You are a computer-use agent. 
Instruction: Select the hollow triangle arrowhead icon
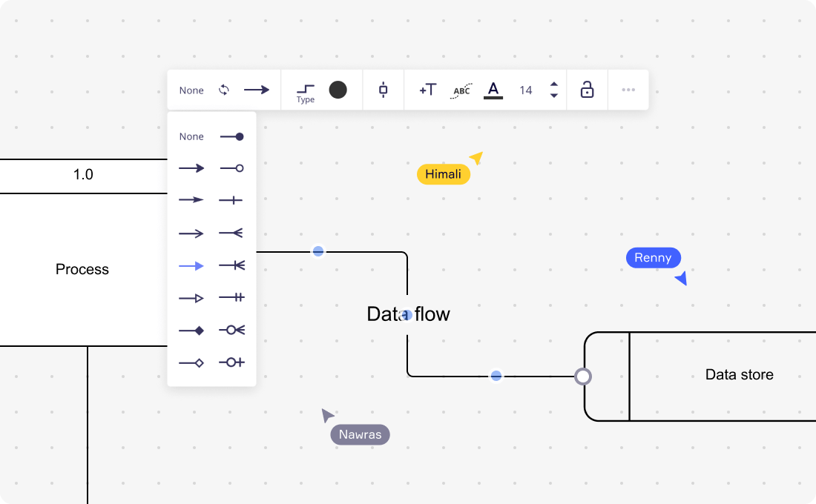[191, 297]
